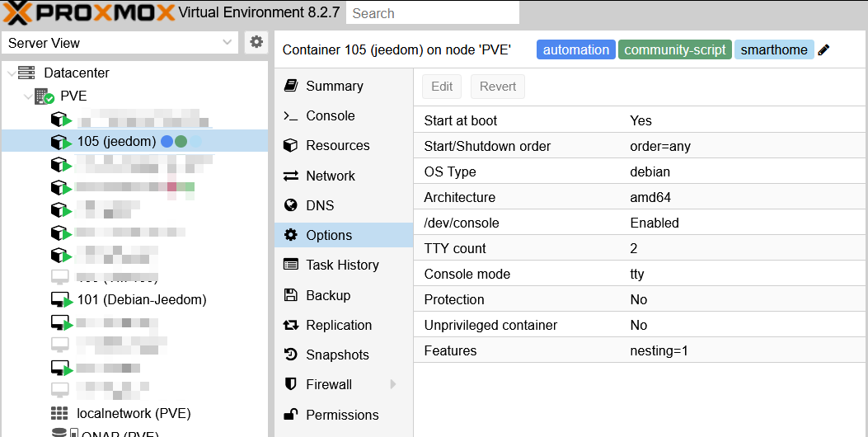Open the DNS tab
Image resolution: width=868 pixels, height=437 pixels.
coord(344,205)
